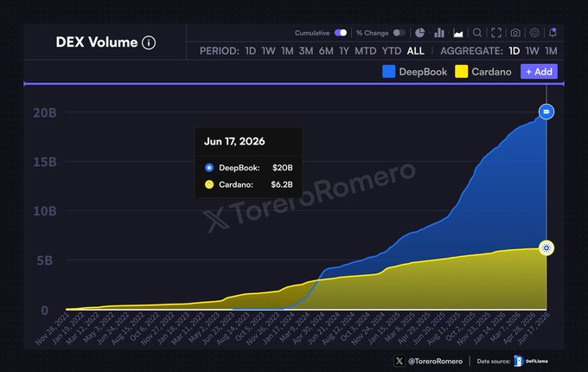Image resolution: width=588 pixels, height=372 pixels.
Task: Set period to 3M
Action: (306, 51)
